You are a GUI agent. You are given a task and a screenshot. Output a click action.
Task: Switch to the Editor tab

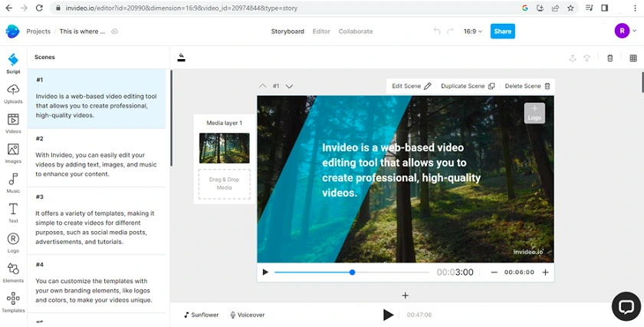coord(321,31)
